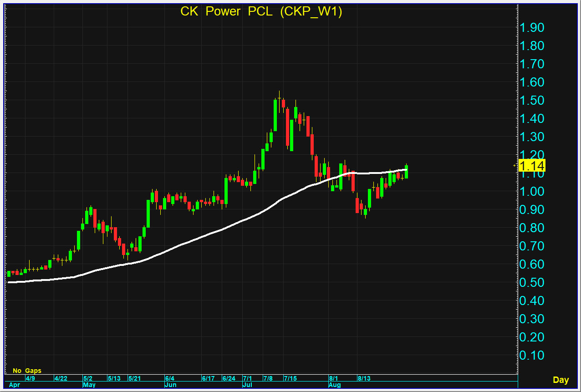
Task: Click the last green candle at 1.14
Action: (406, 171)
